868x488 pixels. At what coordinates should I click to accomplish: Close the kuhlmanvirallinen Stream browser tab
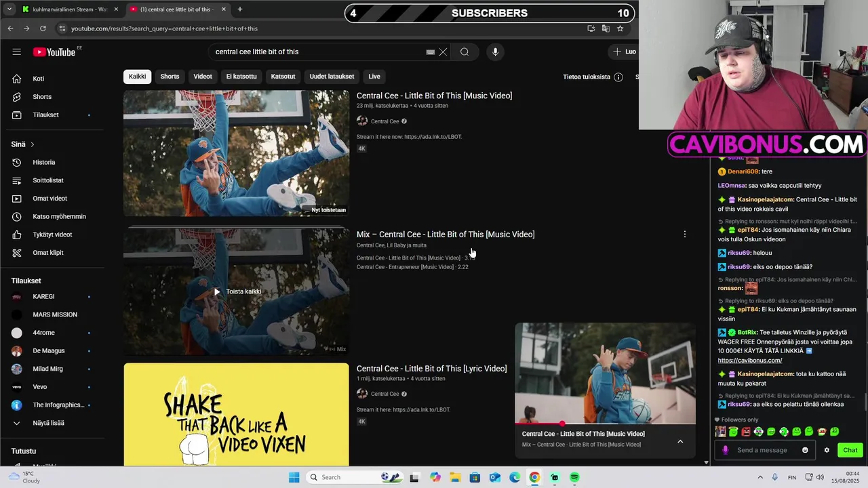pos(116,9)
